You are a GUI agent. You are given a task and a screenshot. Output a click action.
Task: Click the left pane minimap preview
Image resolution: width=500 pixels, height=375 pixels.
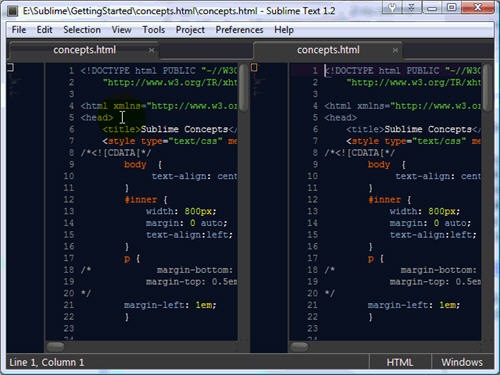(x=25, y=207)
